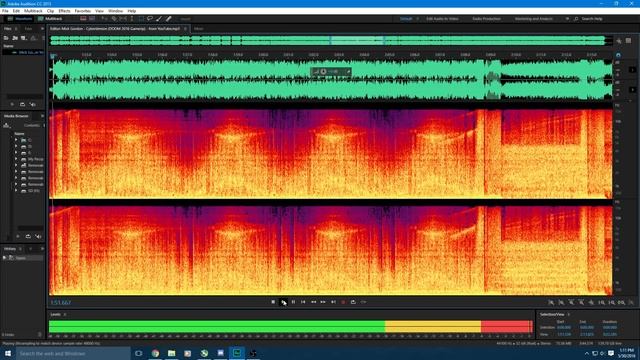The image size is (640, 360).
Task: Select the Marquee Selection tool
Action: [x=141, y=19]
